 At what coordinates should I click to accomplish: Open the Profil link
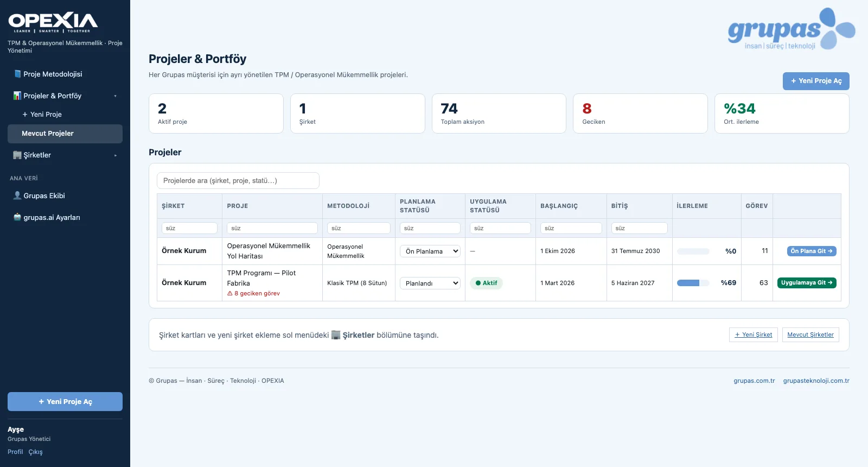point(15,452)
